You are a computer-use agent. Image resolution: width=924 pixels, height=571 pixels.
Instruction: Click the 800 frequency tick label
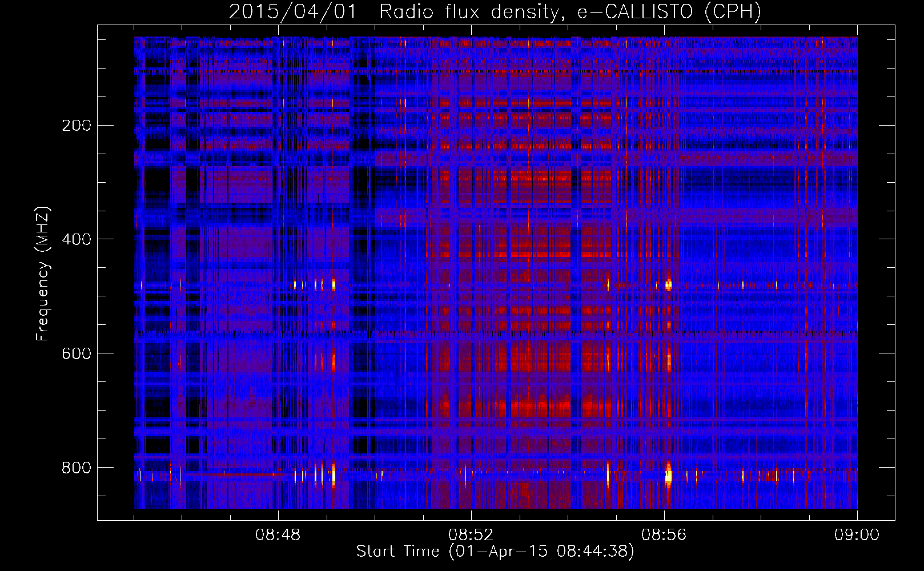coord(77,468)
